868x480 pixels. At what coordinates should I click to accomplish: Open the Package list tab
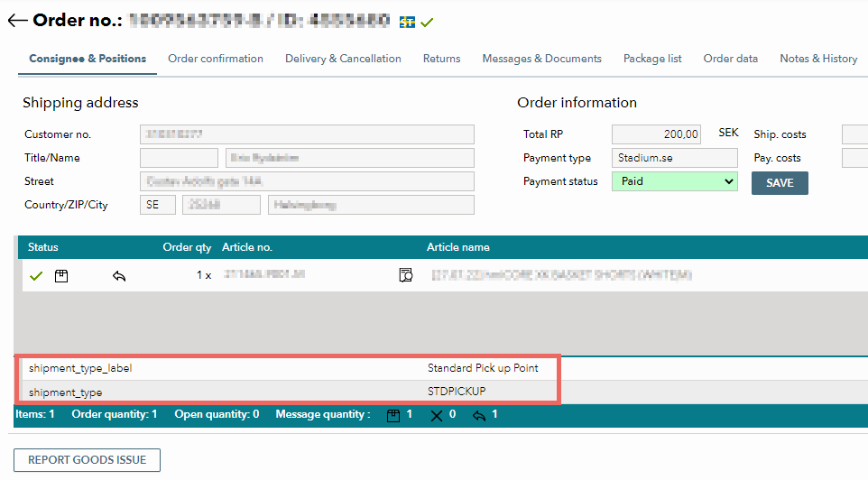(652, 59)
